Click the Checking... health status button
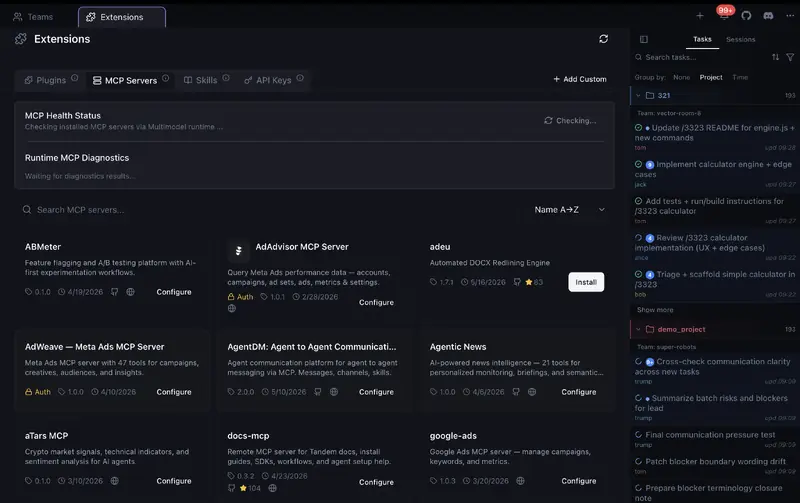 click(x=570, y=120)
